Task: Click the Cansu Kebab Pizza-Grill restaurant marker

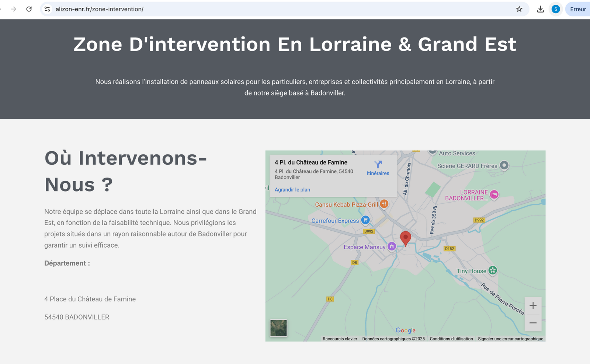Action: tap(384, 204)
